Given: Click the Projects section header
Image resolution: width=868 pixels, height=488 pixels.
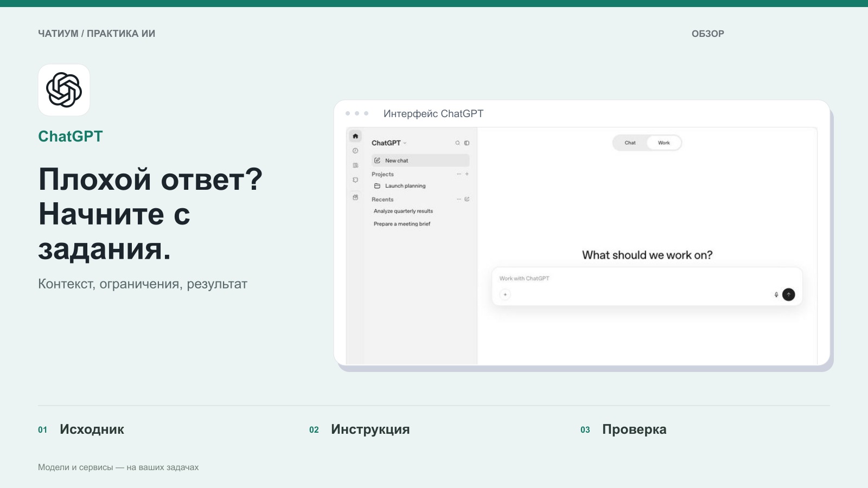Looking at the screenshot, I should point(382,174).
